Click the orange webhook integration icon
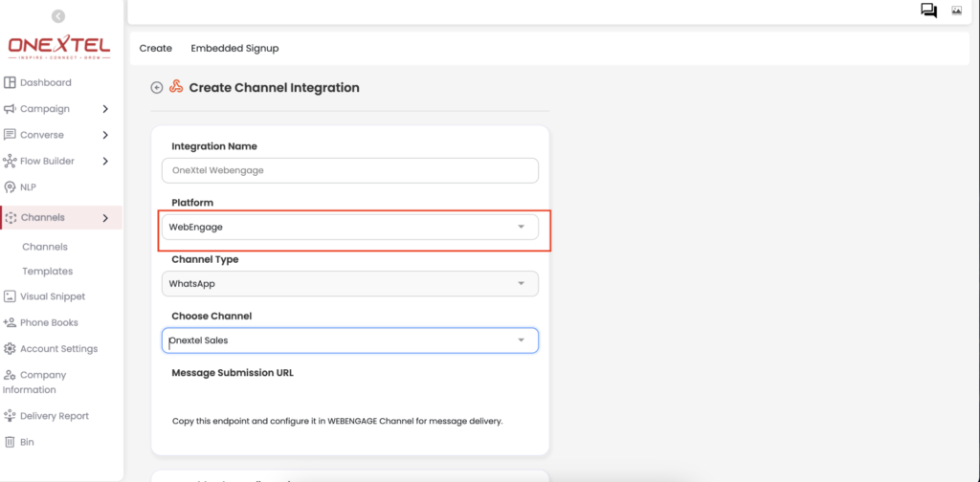This screenshot has height=482, width=980. pyautogui.click(x=176, y=87)
